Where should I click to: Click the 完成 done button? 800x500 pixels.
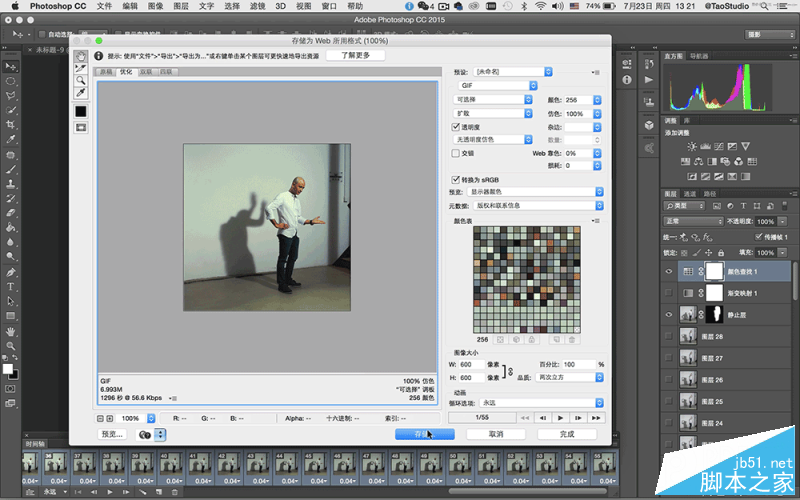567,434
